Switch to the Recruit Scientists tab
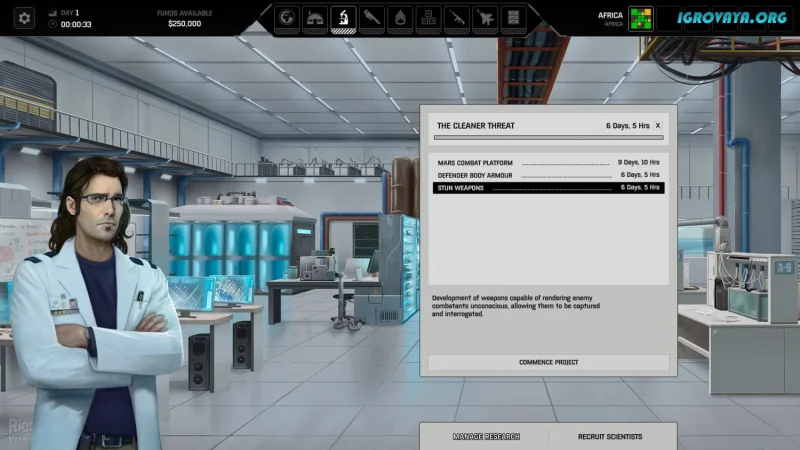The height and width of the screenshot is (450, 800). (610, 436)
